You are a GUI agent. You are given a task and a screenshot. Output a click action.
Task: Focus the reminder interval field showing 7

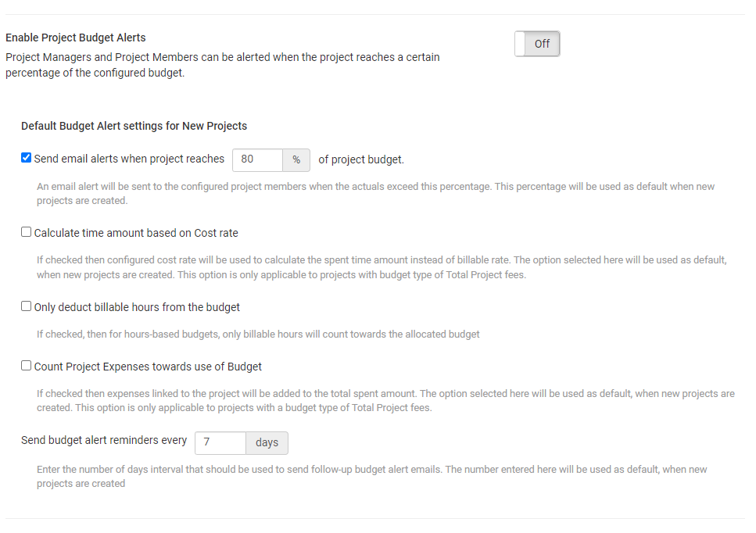pyautogui.click(x=220, y=443)
